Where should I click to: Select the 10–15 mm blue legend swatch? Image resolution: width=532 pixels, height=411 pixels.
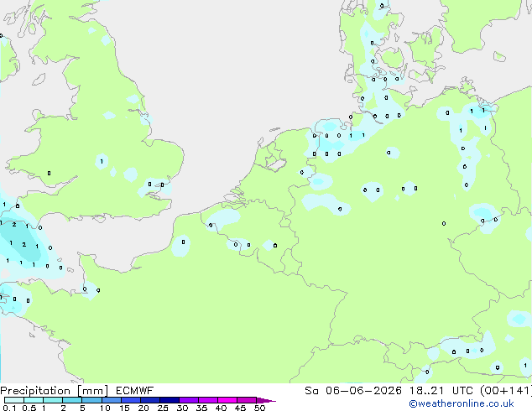pos(111,400)
